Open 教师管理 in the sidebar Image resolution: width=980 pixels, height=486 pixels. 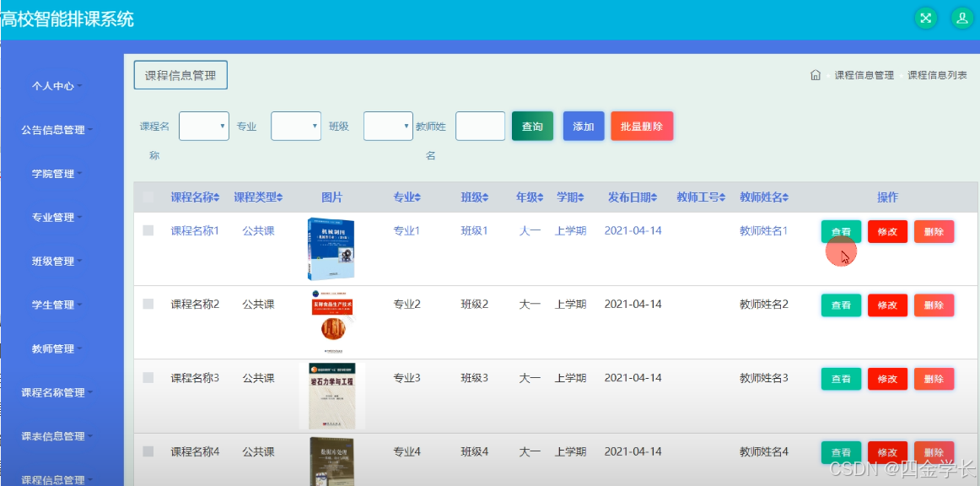pos(57,349)
